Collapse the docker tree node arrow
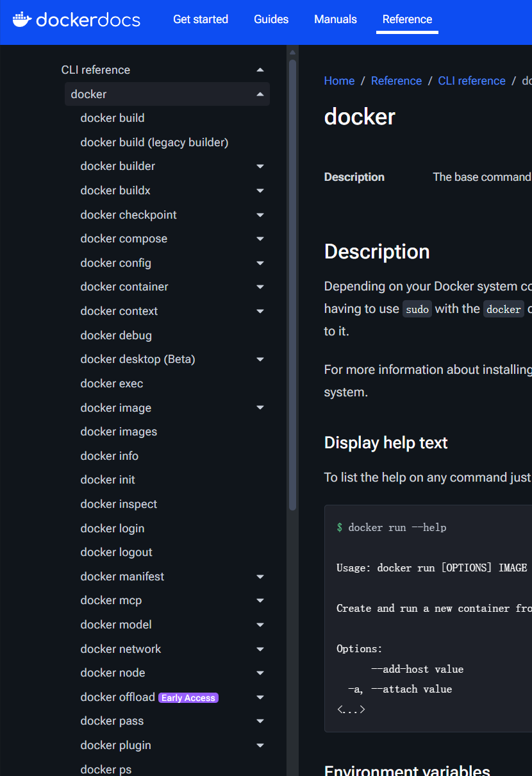The height and width of the screenshot is (776, 532). [x=260, y=94]
